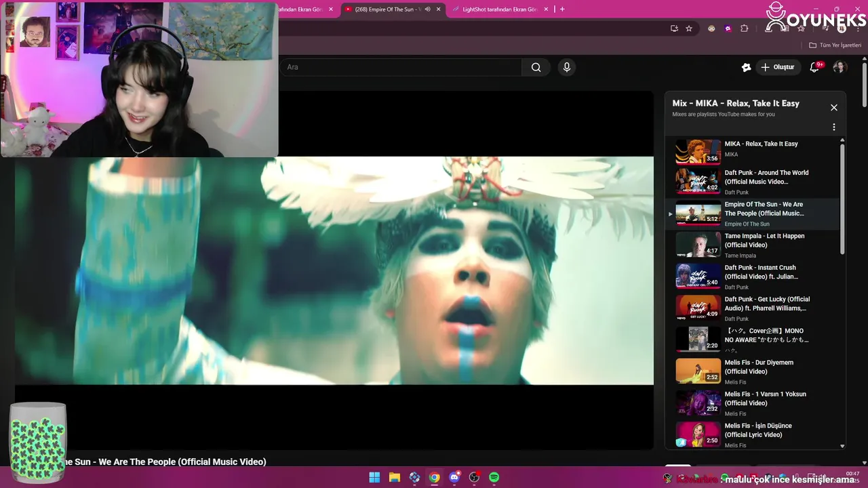Viewport: 868px width, 488px height.
Task: Focus the Ara search field
Action: tap(400, 67)
